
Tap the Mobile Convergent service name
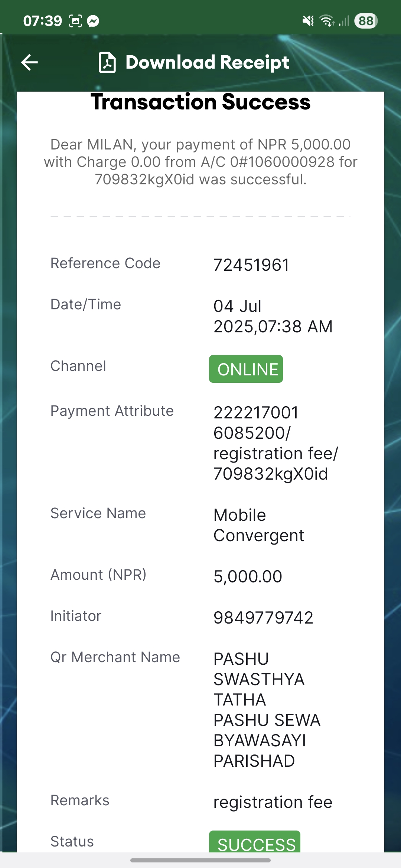pos(259,525)
